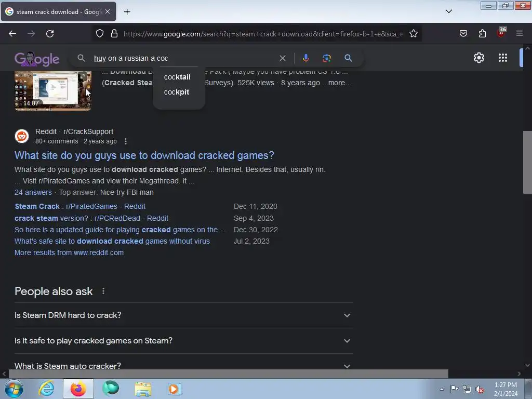Image resolution: width=532 pixels, height=399 pixels.
Task: Expand 'What is Steam auto cracker?'
Action: pyautogui.click(x=183, y=366)
